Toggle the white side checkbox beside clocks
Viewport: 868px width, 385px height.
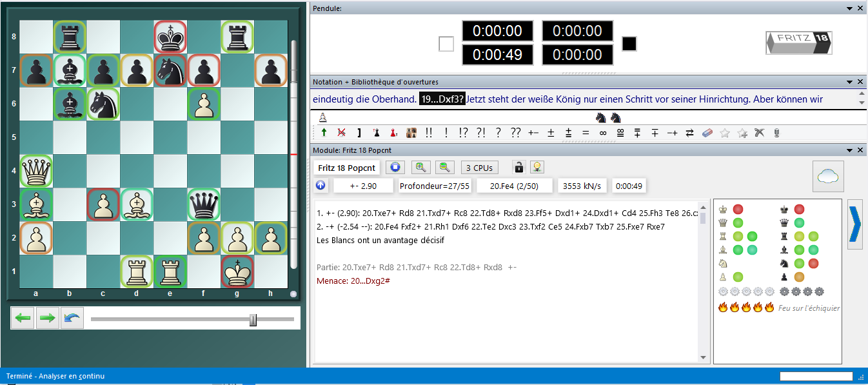(446, 44)
